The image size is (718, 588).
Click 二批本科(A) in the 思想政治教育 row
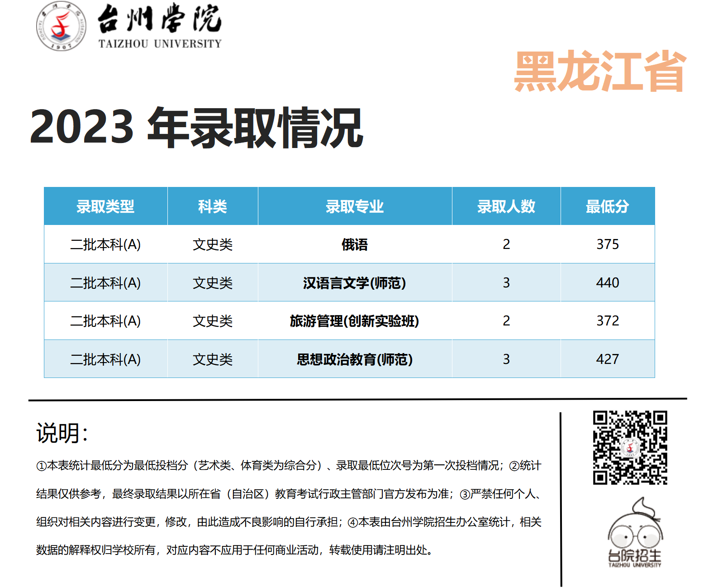[105, 359]
